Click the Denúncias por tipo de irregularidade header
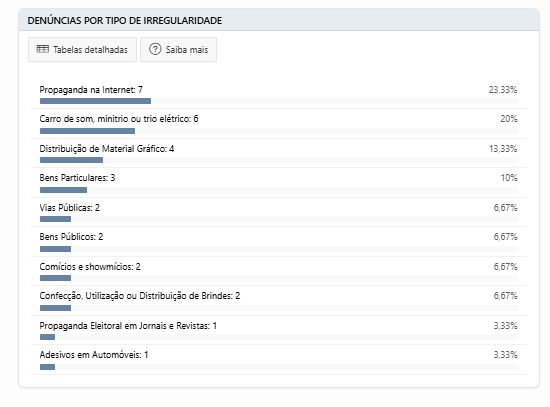The width and height of the screenshot is (550, 407). coord(125,21)
